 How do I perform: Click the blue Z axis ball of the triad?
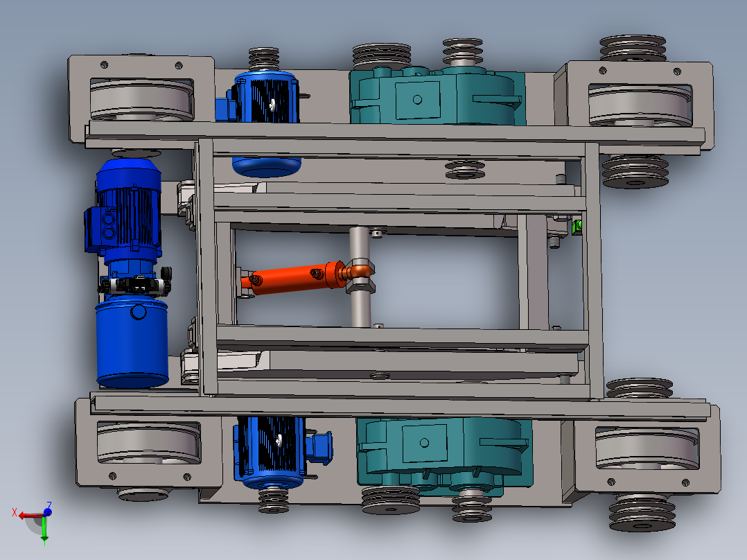[47, 512]
